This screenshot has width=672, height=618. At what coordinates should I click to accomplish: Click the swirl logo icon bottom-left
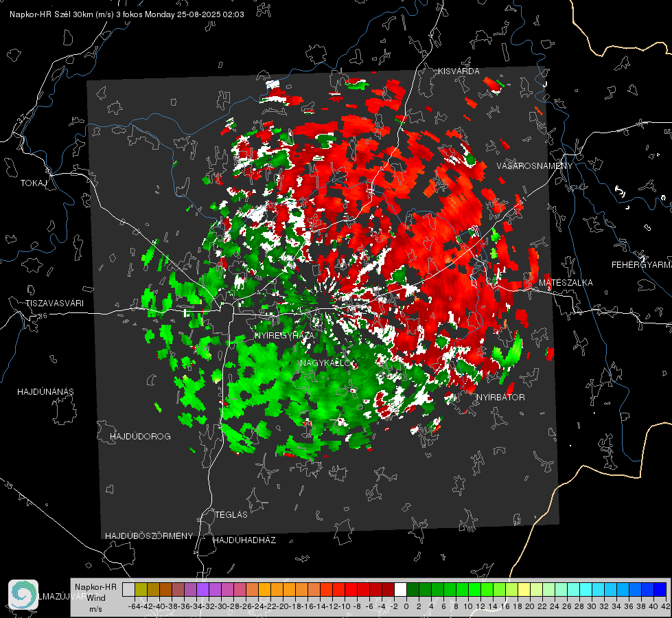click(23, 595)
